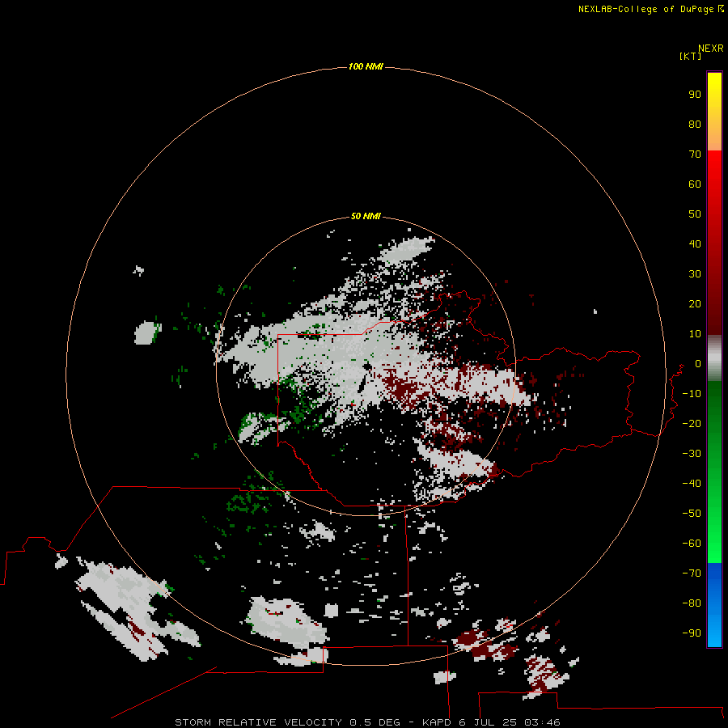The height and width of the screenshot is (728, 728).
Task: Click the 100 NMI range ring label
Action: coord(366,66)
